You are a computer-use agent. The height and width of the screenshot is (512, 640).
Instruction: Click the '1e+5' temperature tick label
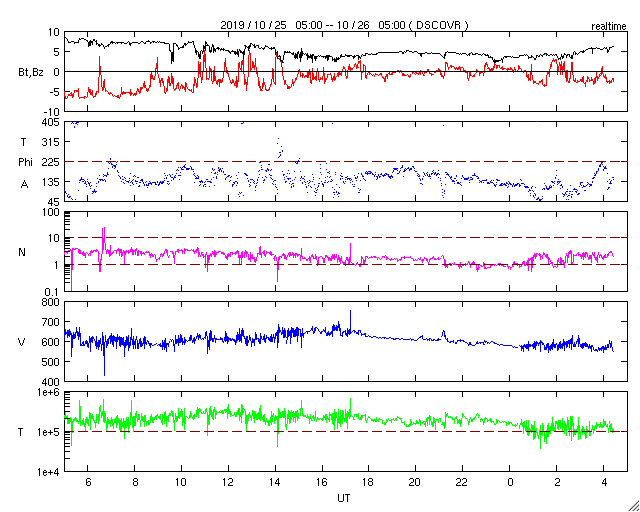coord(49,432)
